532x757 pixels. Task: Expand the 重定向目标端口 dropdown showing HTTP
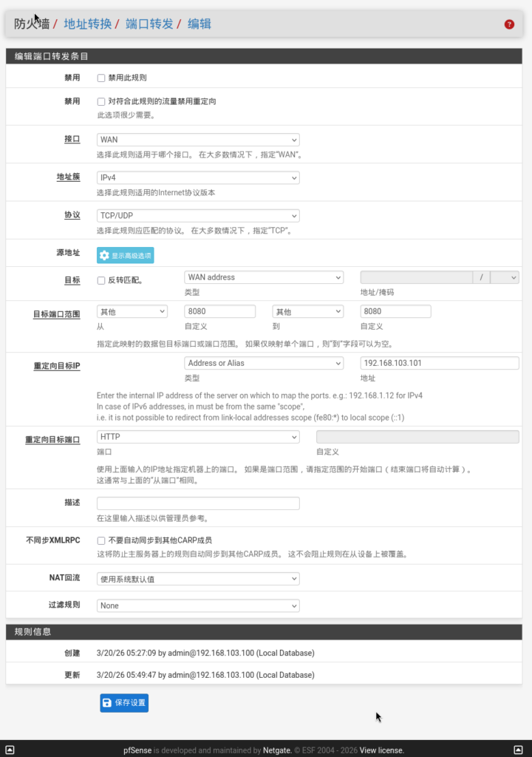click(x=198, y=437)
